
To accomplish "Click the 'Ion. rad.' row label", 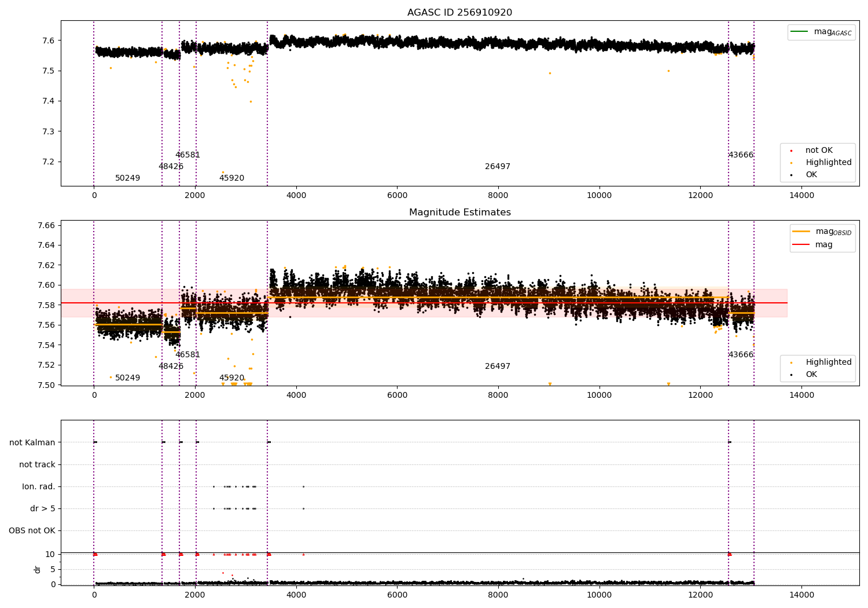I will point(39,487).
